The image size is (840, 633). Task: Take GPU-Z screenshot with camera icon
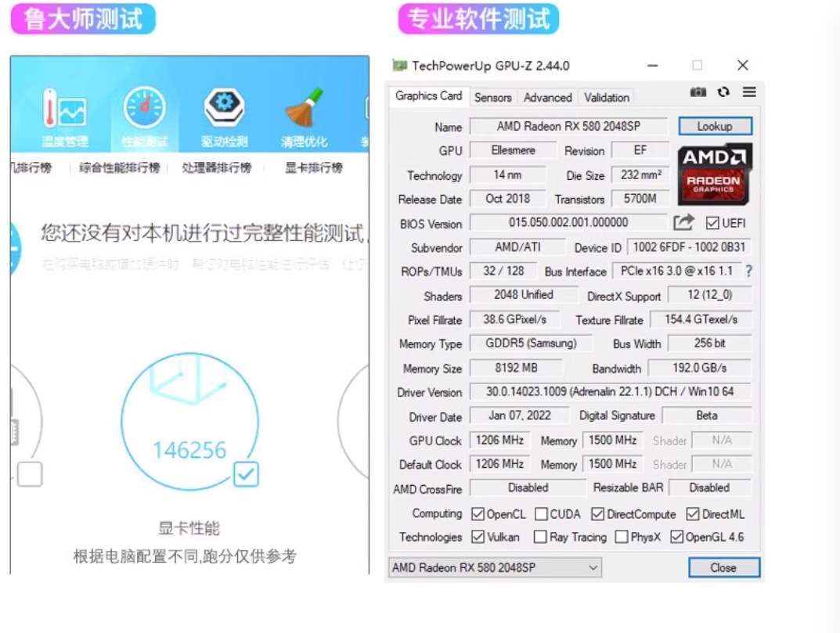[x=698, y=92]
